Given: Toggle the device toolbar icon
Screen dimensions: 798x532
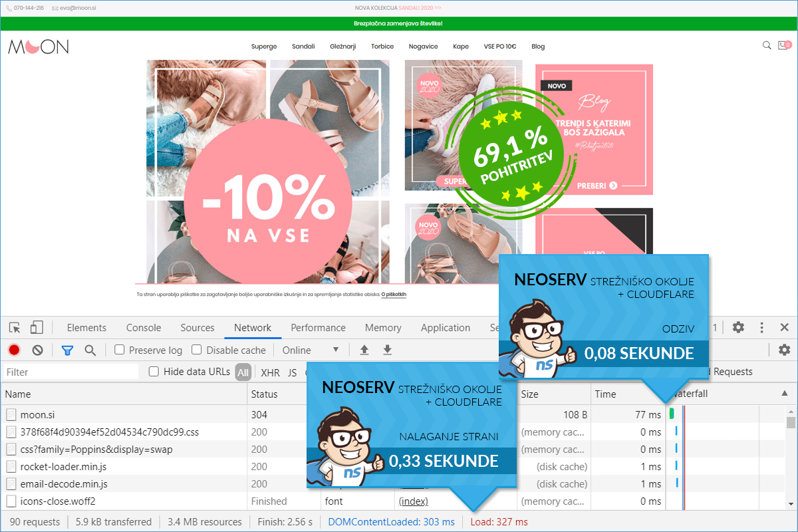Looking at the screenshot, I should (x=37, y=328).
